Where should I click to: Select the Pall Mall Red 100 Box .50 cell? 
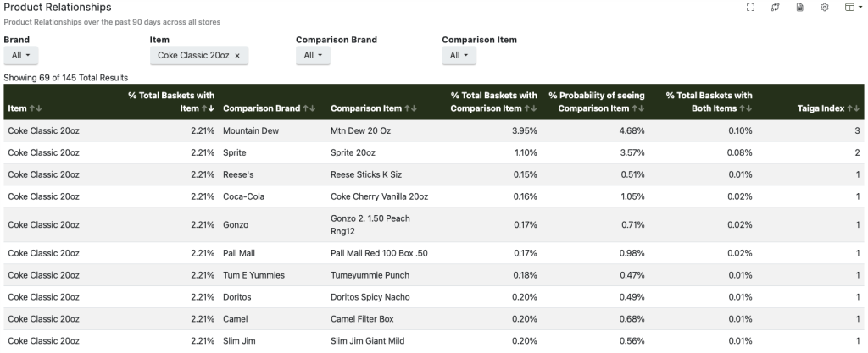pos(379,254)
